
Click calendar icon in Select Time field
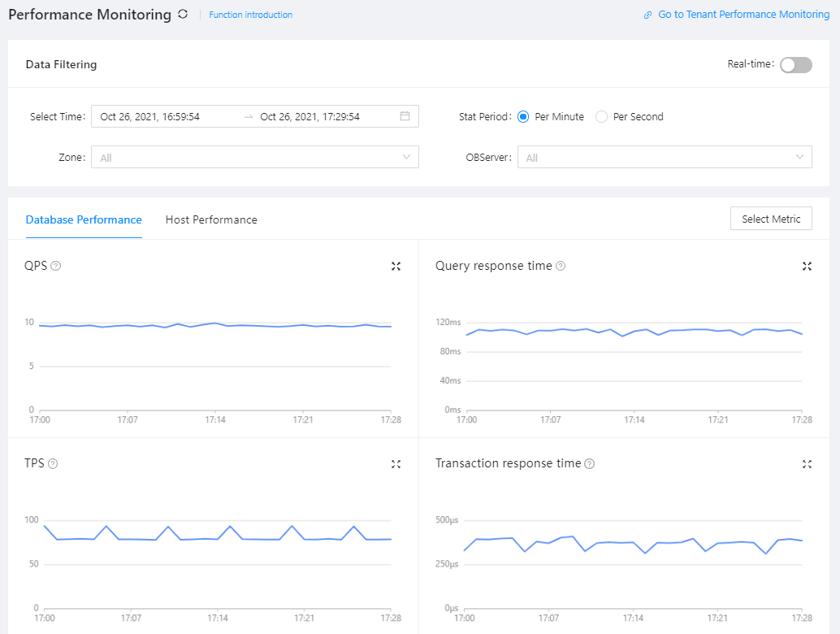(405, 116)
